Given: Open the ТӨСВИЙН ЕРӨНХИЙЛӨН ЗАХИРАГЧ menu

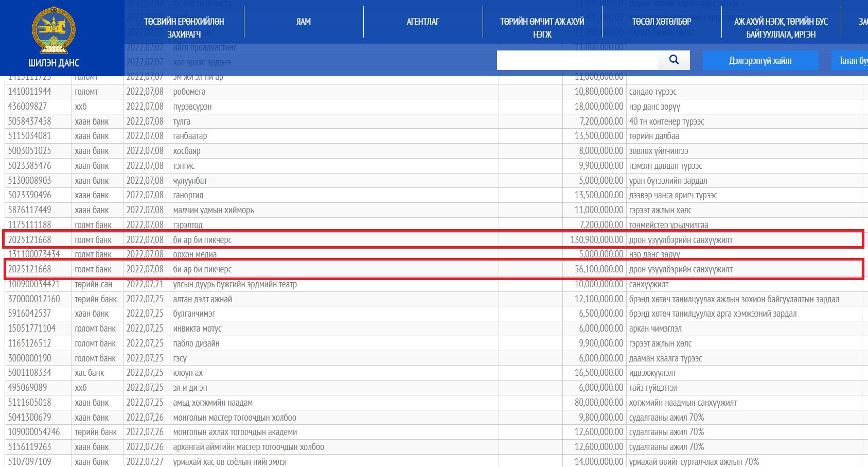Looking at the screenshot, I should (184, 28).
